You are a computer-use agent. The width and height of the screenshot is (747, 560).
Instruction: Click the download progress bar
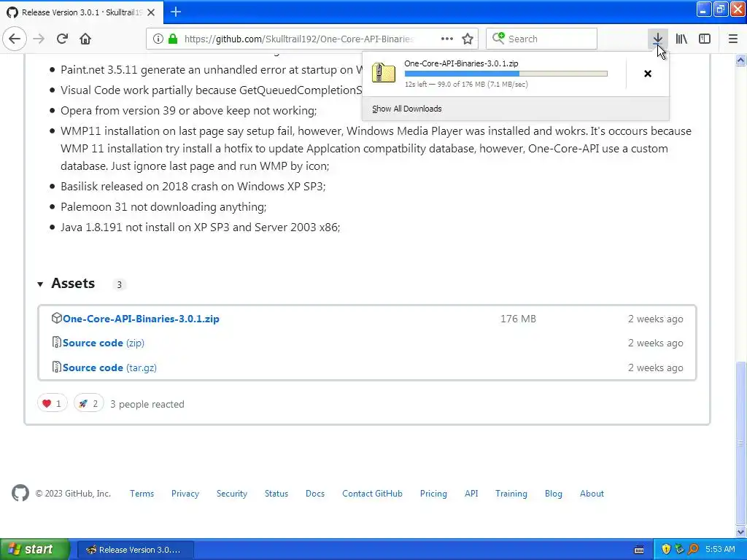506,74
